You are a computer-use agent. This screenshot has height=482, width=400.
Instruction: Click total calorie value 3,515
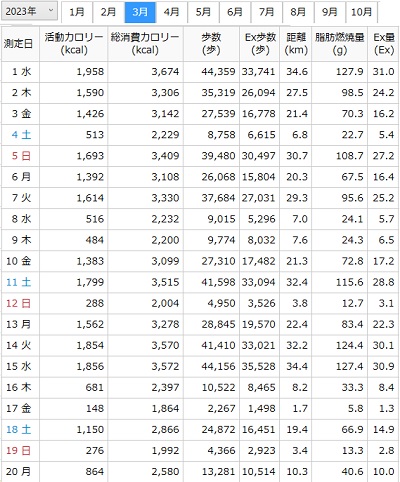coord(165,282)
